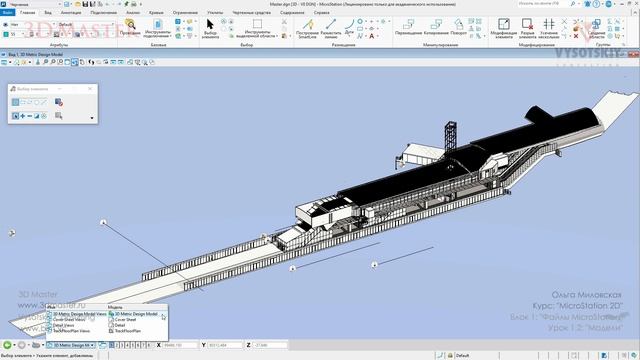This screenshot has width=640, height=360.
Task: Toggle the new selection mode in element dialog
Action: (x=16, y=116)
